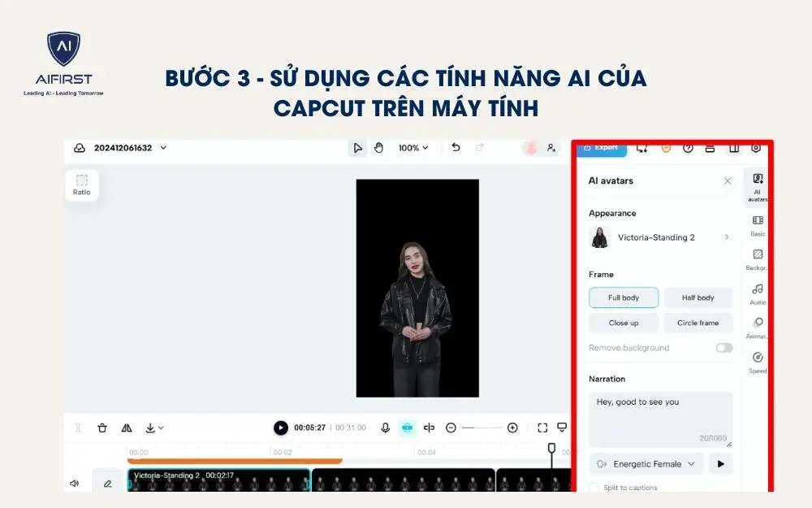Click the cloud save icon
Image resolution: width=812 pixels, height=508 pixels.
(x=80, y=148)
